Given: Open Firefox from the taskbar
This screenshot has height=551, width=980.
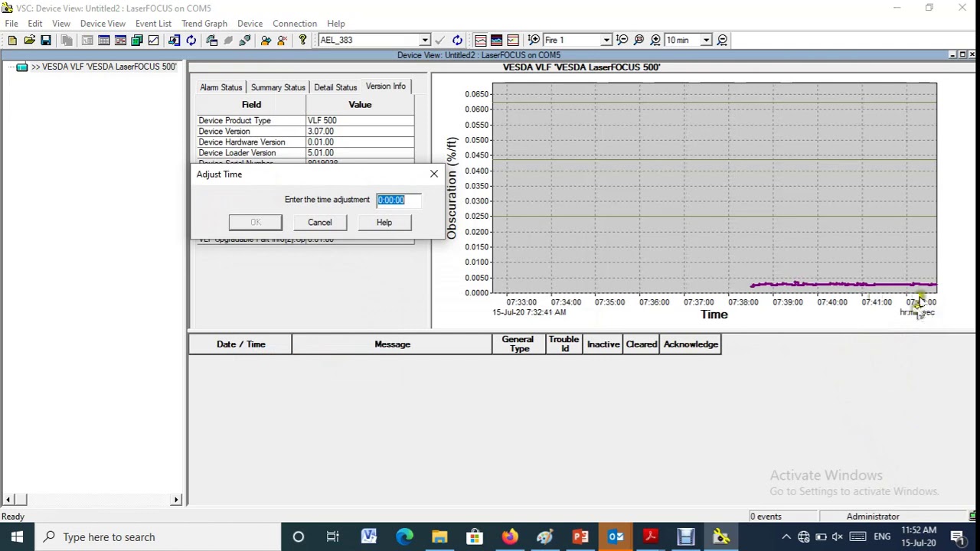Looking at the screenshot, I should pyautogui.click(x=510, y=537).
